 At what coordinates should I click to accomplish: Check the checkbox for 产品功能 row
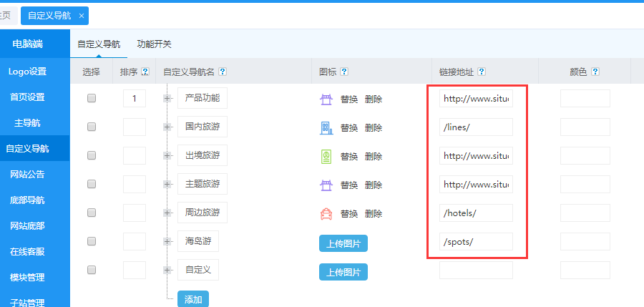tap(92, 99)
